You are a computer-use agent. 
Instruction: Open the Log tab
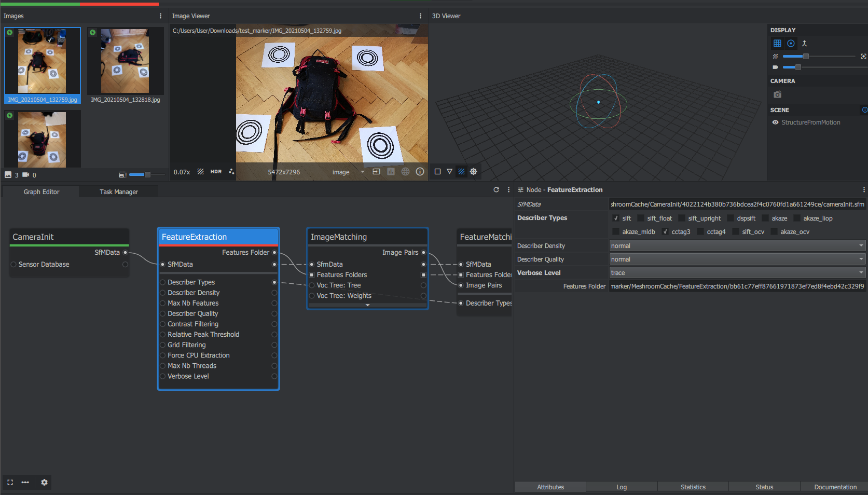point(622,487)
